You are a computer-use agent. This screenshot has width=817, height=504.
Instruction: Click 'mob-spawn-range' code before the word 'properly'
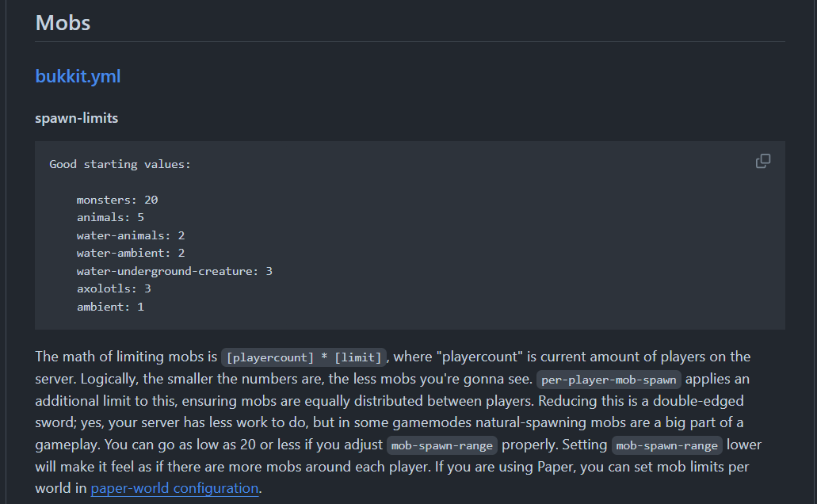coord(442,445)
